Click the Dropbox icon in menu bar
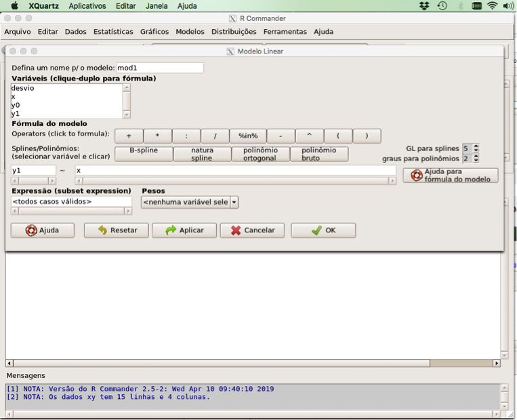 tap(424, 6)
